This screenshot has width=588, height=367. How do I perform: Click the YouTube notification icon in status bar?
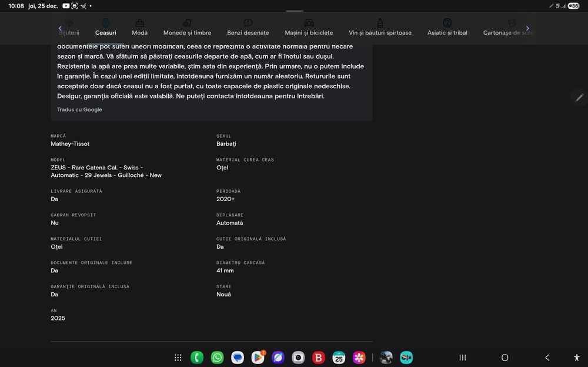point(66,6)
